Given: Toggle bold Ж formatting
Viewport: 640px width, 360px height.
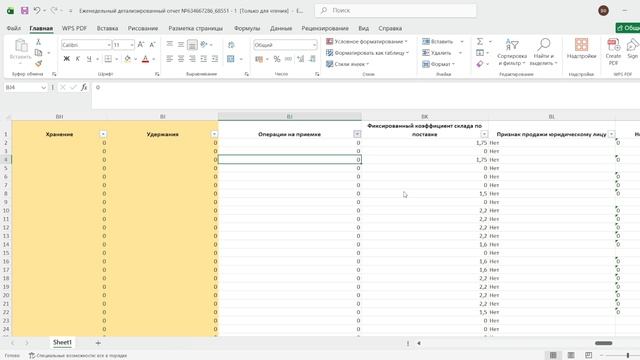Looking at the screenshot, I should click(x=67, y=59).
